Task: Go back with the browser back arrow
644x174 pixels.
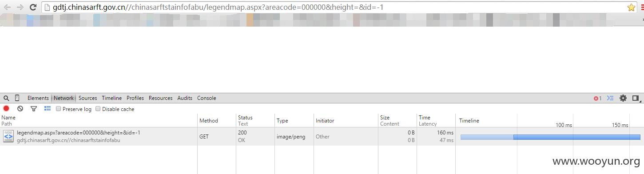Action: [7, 7]
